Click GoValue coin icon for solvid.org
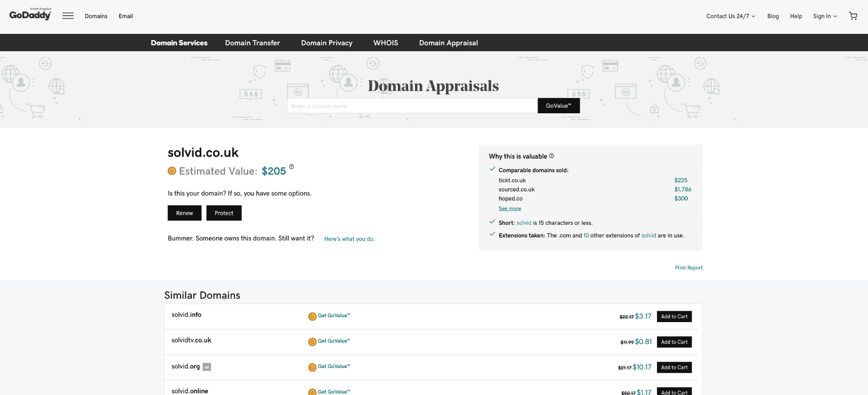 pyautogui.click(x=312, y=368)
